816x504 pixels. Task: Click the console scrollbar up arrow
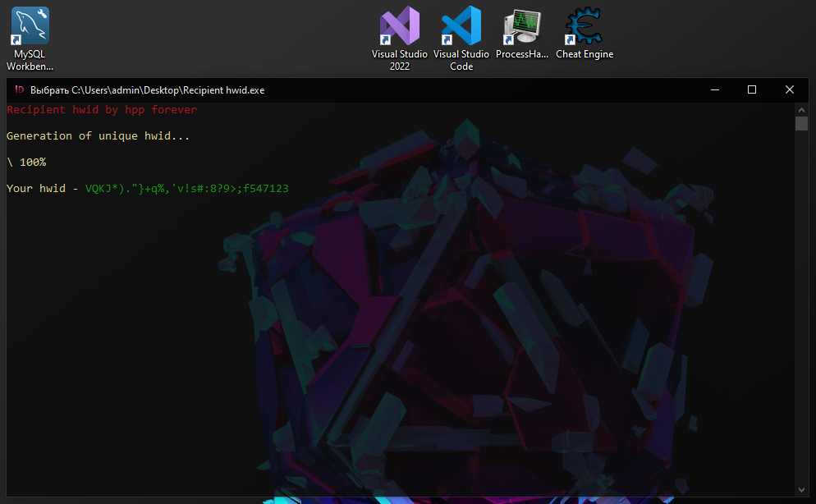(801, 108)
